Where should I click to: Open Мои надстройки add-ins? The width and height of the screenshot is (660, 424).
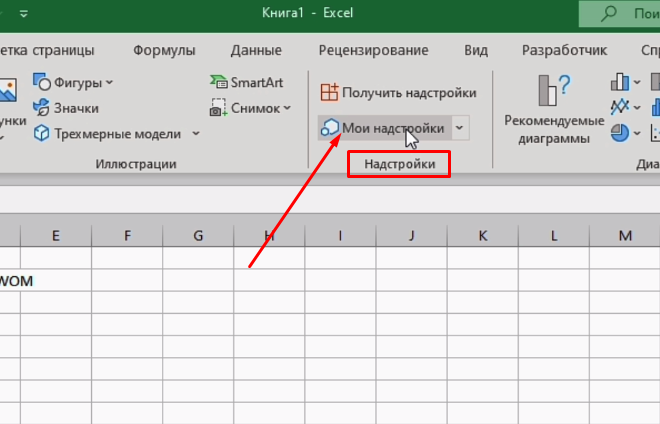(x=385, y=128)
